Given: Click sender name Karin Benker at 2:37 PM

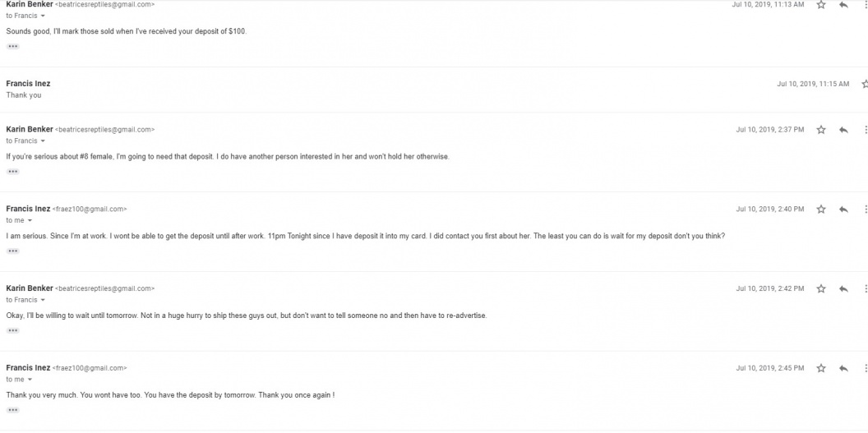Looking at the screenshot, I should pos(30,129).
